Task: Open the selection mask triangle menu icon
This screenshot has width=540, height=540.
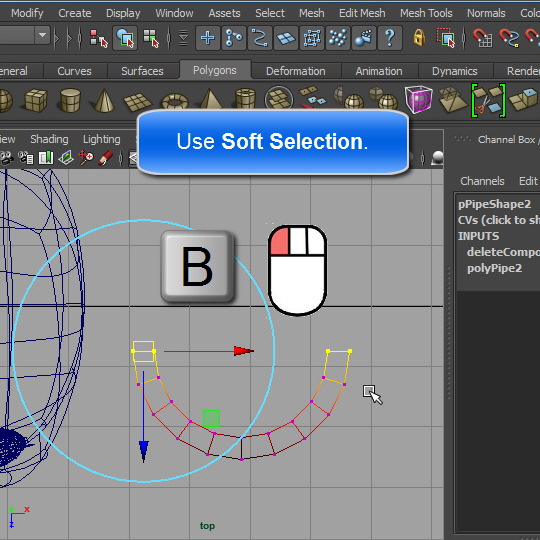Action: 184,38
